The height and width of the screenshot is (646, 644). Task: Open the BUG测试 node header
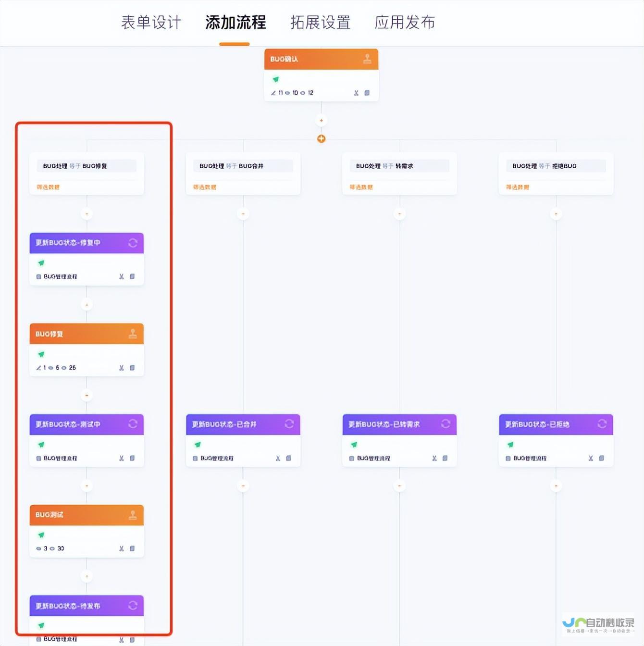(x=87, y=515)
